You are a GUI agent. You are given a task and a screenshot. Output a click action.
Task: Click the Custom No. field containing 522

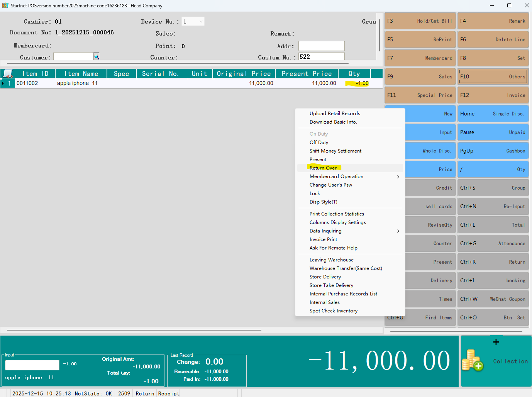(321, 57)
